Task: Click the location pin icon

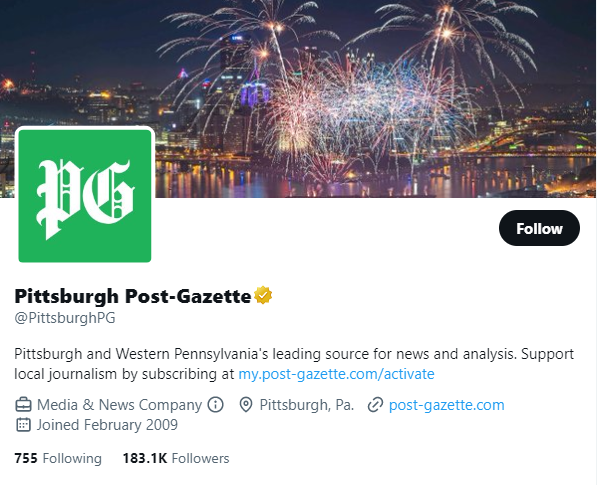Action: coord(246,405)
